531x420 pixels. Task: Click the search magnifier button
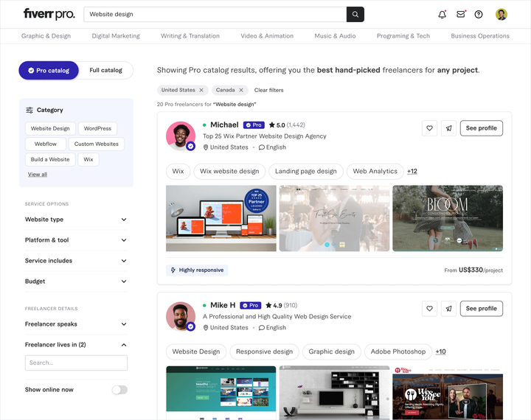point(355,14)
